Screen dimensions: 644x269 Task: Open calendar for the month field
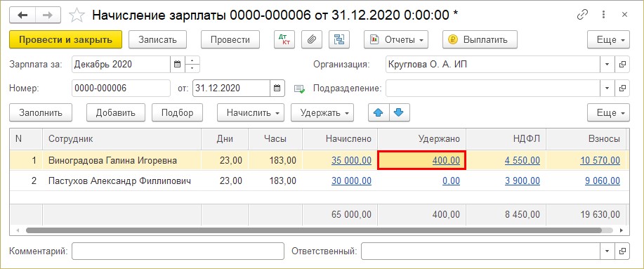(178, 64)
